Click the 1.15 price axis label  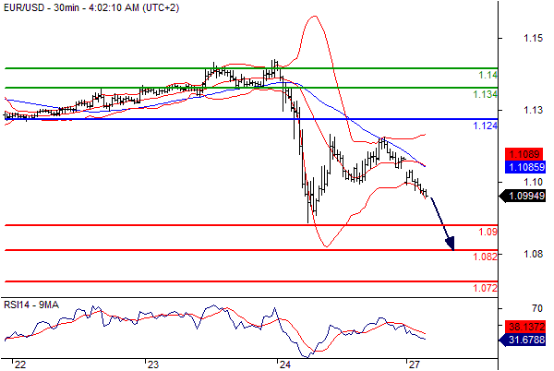point(533,38)
